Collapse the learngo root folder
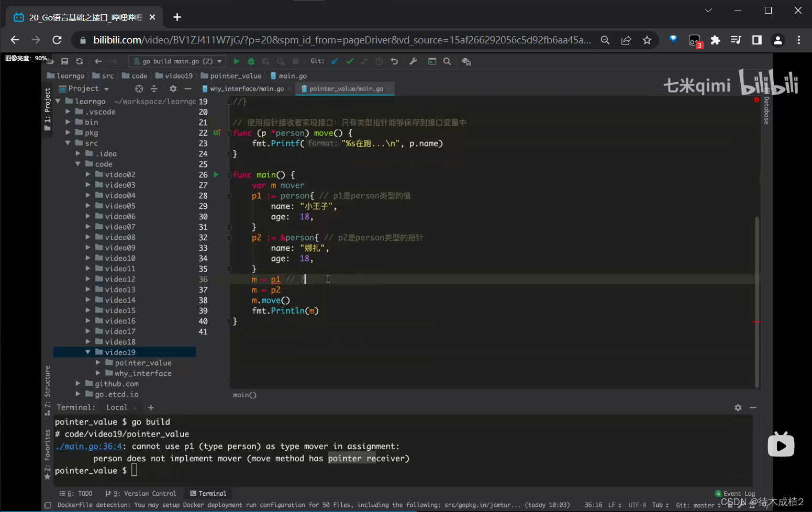 click(58, 101)
